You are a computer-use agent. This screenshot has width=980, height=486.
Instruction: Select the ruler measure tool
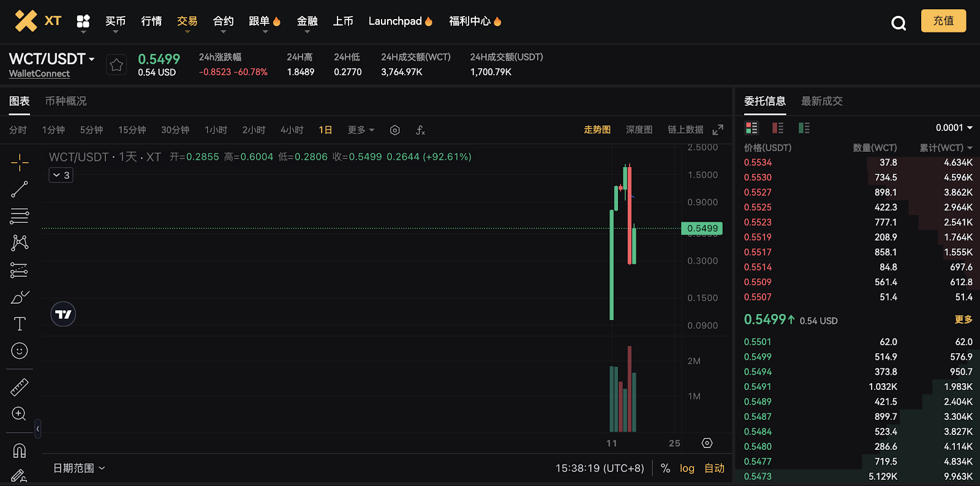(x=20, y=387)
